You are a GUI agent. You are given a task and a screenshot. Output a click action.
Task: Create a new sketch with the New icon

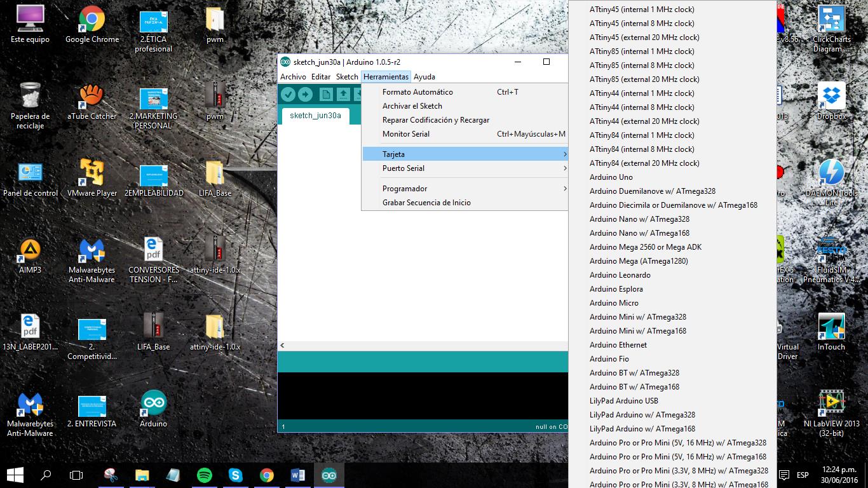(x=326, y=94)
